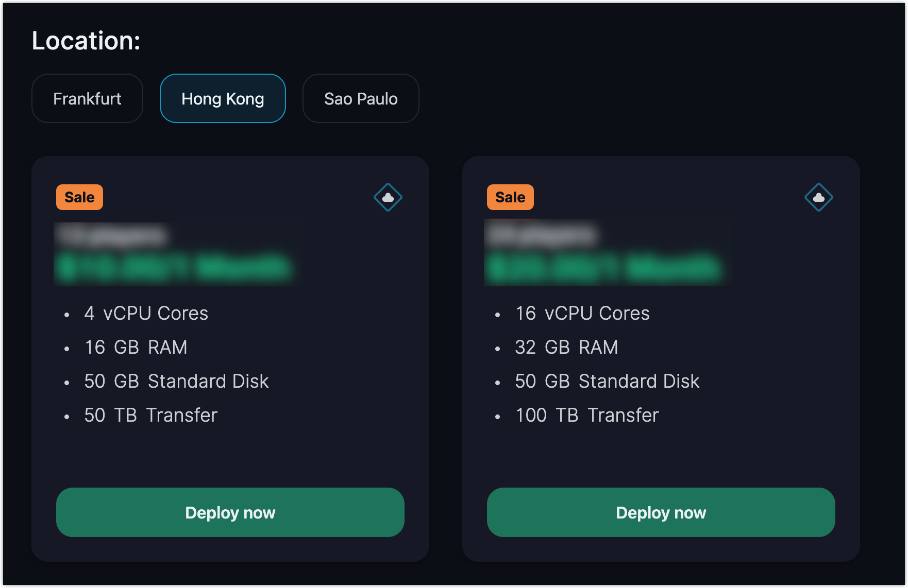
Task: Click the Location heading
Action: [86, 40]
